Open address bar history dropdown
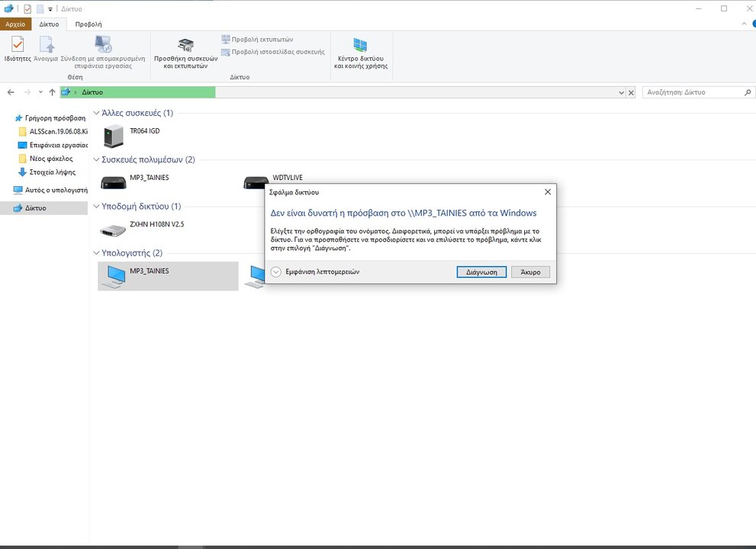 click(622, 92)
